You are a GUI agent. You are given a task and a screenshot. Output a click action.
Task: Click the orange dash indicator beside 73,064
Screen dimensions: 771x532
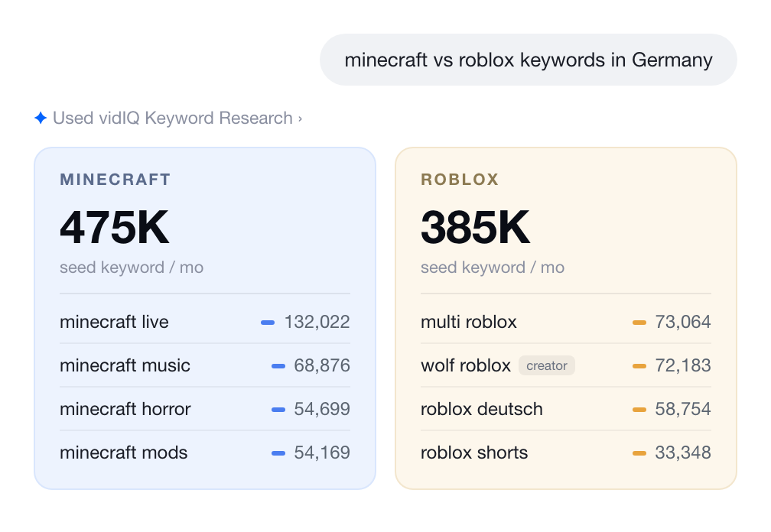(x=639, y=323)
